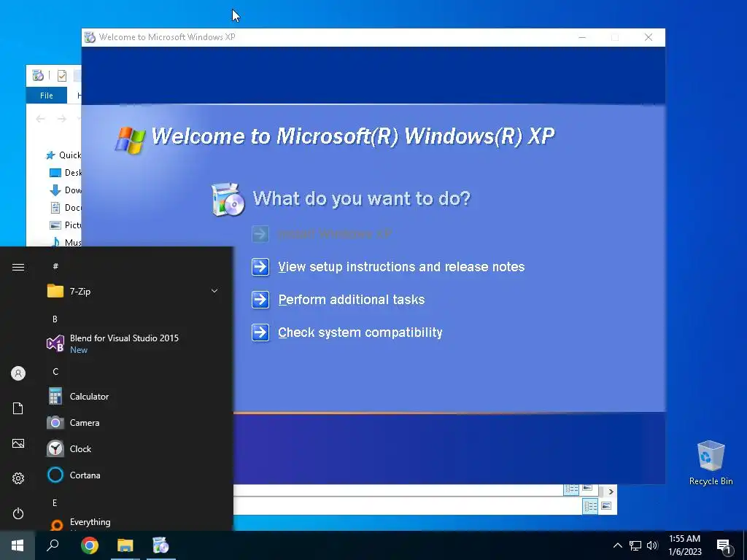Image resolution: width=747 pixels, height=560 pixels.
Task: Open the user account icon in Start menu
Action: (18, 373)
